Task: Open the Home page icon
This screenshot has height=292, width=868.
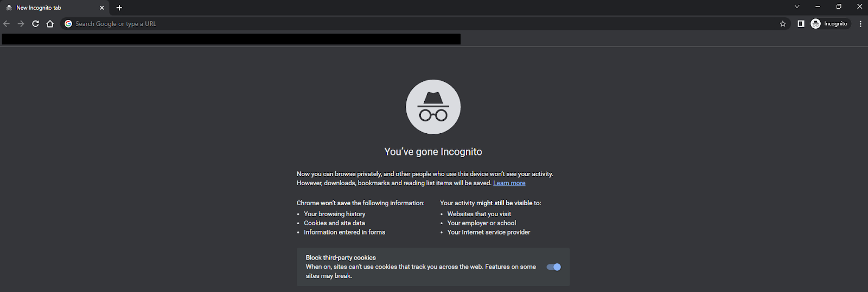Action: click(50, 24)
